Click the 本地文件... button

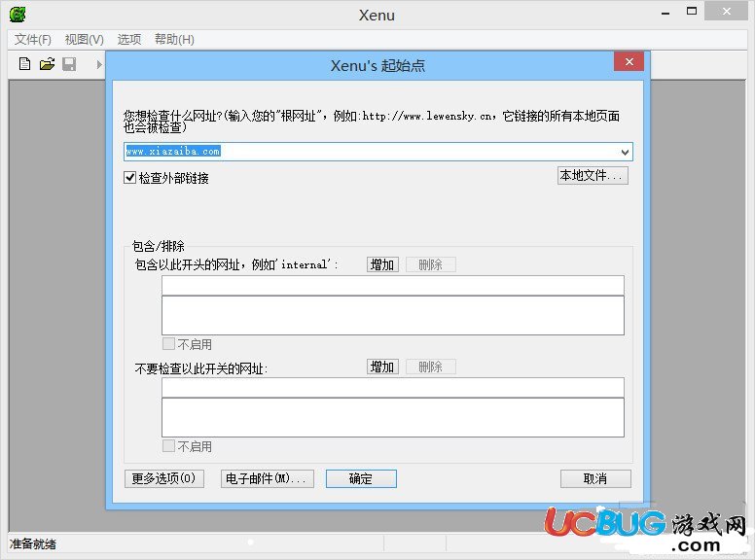(x=593, y=176)
